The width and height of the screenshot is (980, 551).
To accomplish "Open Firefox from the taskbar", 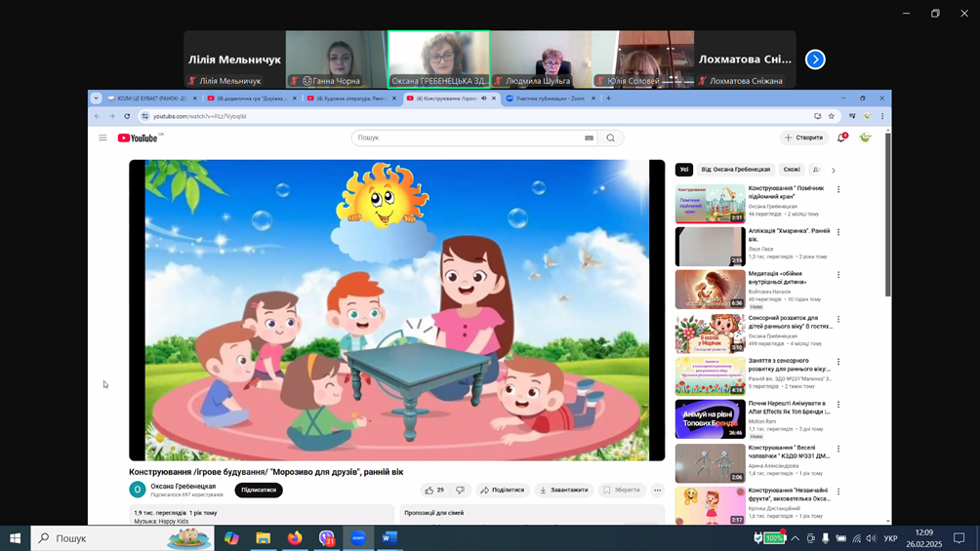I will (295, 538).
